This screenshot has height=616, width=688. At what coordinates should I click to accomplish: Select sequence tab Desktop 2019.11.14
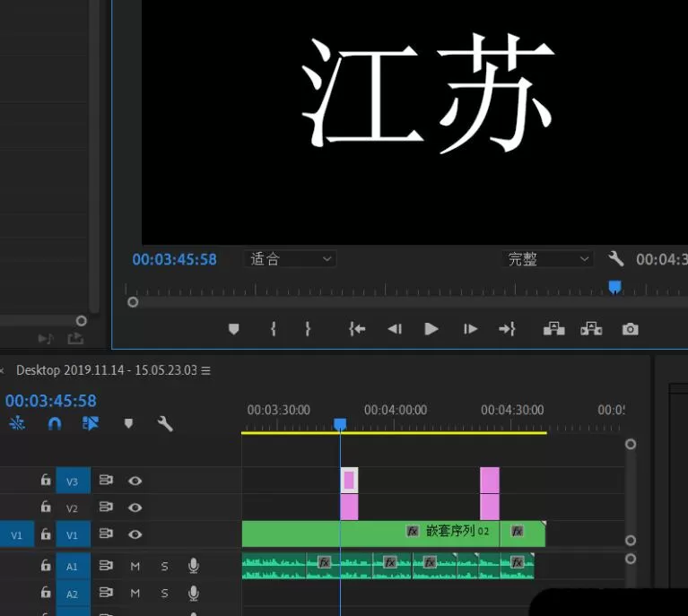pos(107,370)
